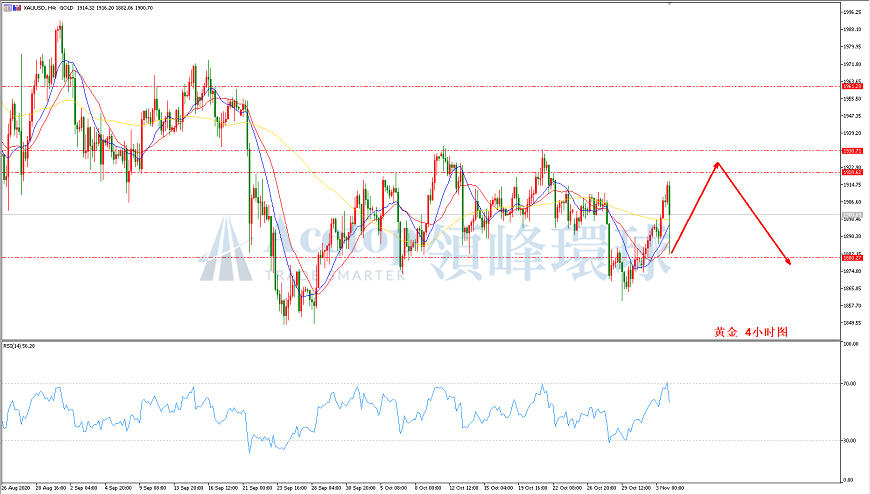Click the 1880.27 red price tag

(x=852, y=258)
